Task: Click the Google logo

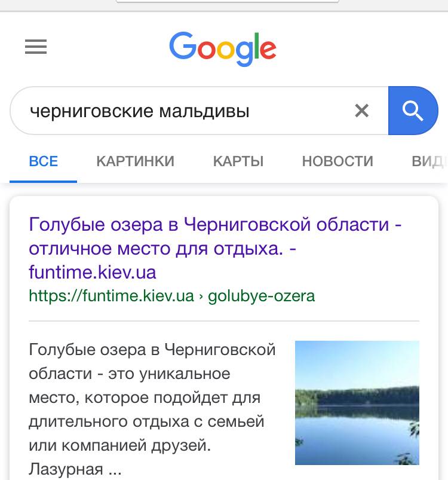Action: (223, 47)
